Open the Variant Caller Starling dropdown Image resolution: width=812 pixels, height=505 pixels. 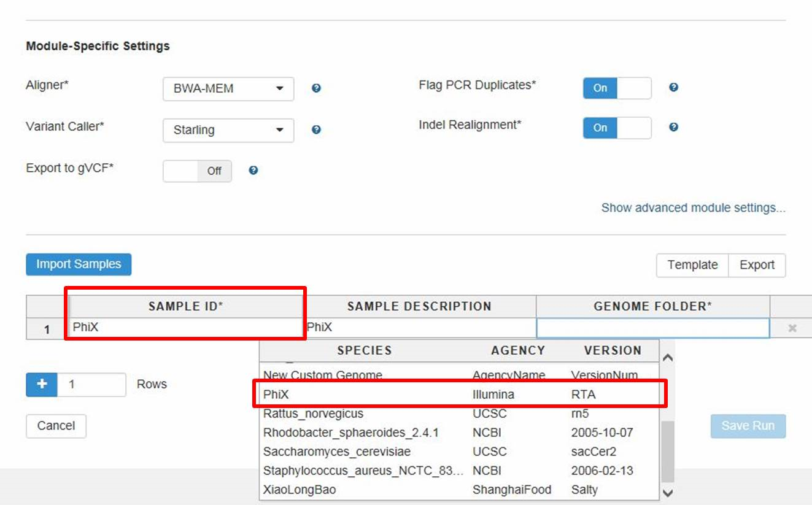(228, 130)
